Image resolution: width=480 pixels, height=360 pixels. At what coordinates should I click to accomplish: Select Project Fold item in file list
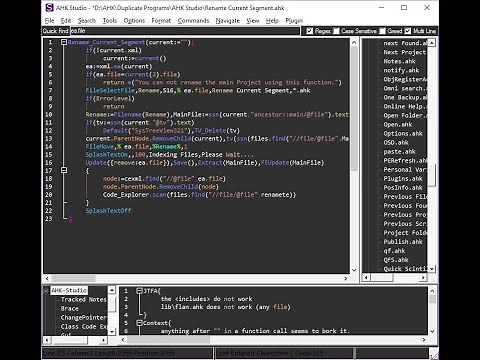pos(405,232)
